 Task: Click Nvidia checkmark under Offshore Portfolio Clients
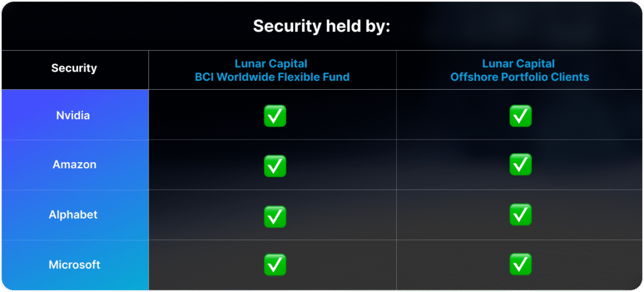520,116
